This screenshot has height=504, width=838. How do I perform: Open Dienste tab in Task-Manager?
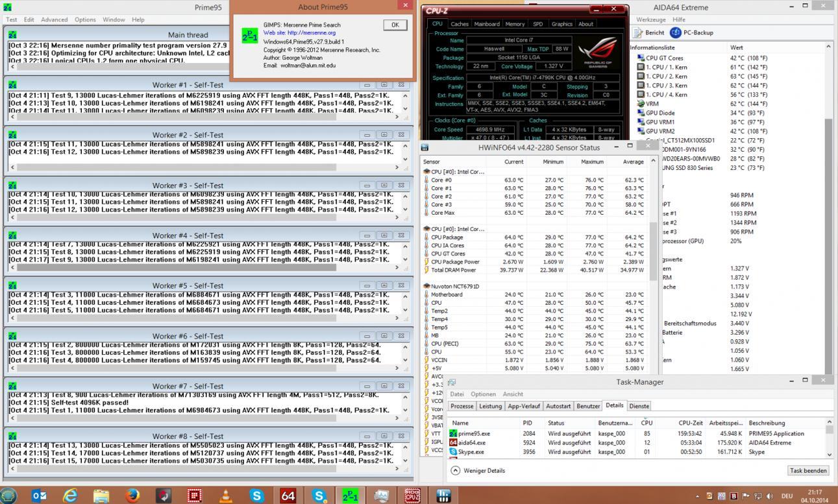click(x=639, y=406)
